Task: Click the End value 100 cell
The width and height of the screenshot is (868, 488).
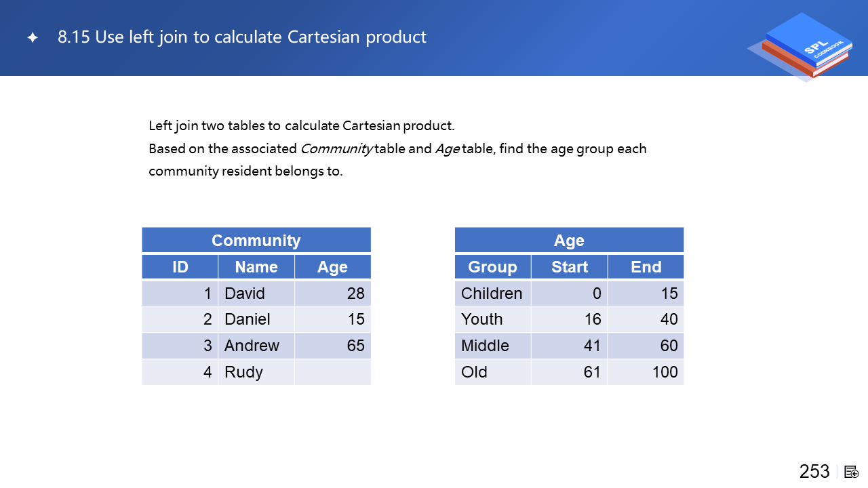Action: (x=646, y=372)
